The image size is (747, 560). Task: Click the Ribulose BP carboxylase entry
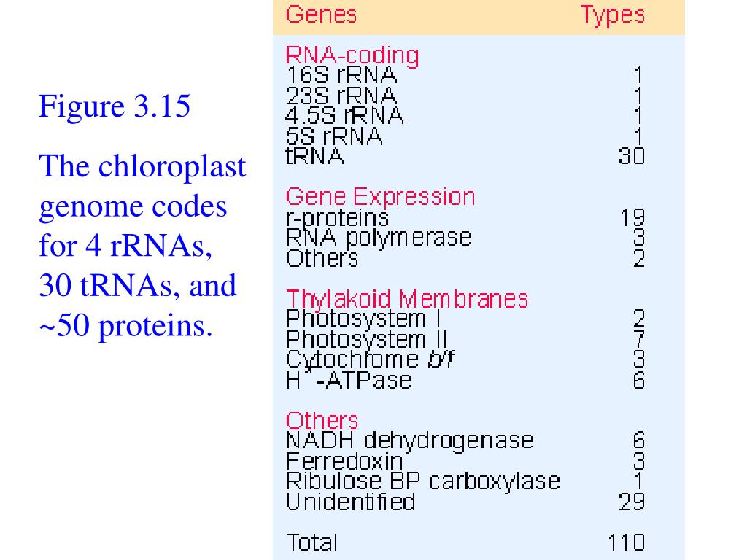coord(422,481)
